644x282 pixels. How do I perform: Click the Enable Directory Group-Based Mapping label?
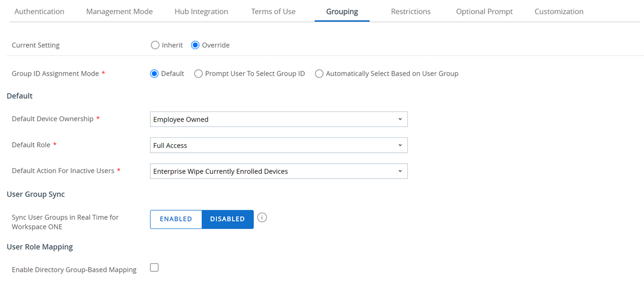[74, 270]
